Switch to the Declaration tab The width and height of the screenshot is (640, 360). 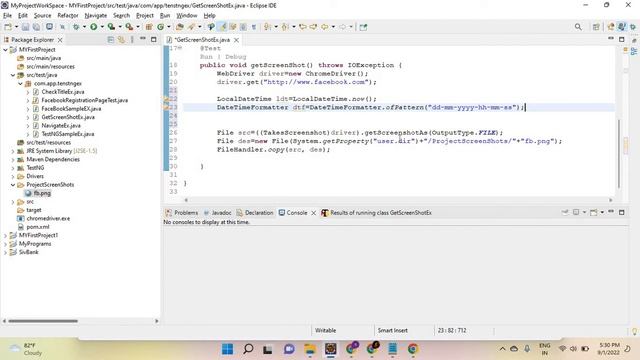pyautogui.click(x=255, y=213)
